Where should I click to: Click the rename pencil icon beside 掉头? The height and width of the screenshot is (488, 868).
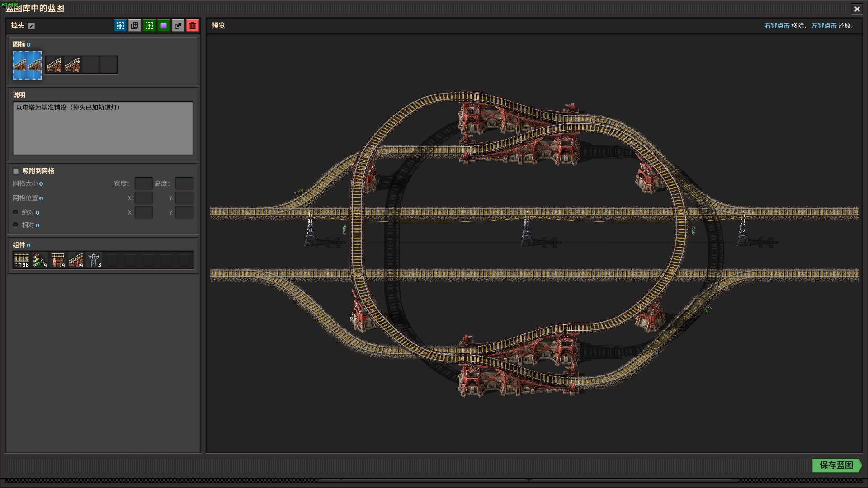(x=31, y=26)
